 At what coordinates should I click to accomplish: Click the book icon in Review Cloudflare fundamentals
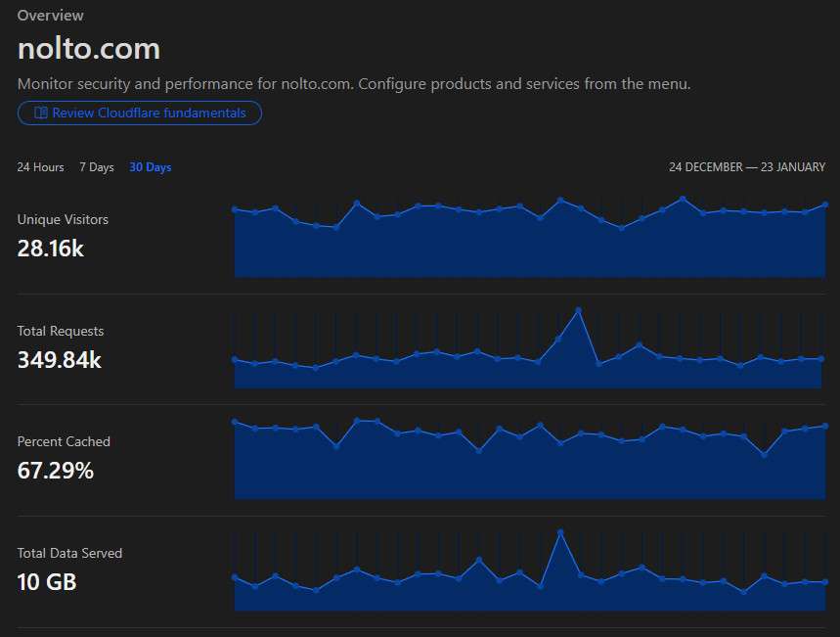pyautogui.click(x=41, y=114)
